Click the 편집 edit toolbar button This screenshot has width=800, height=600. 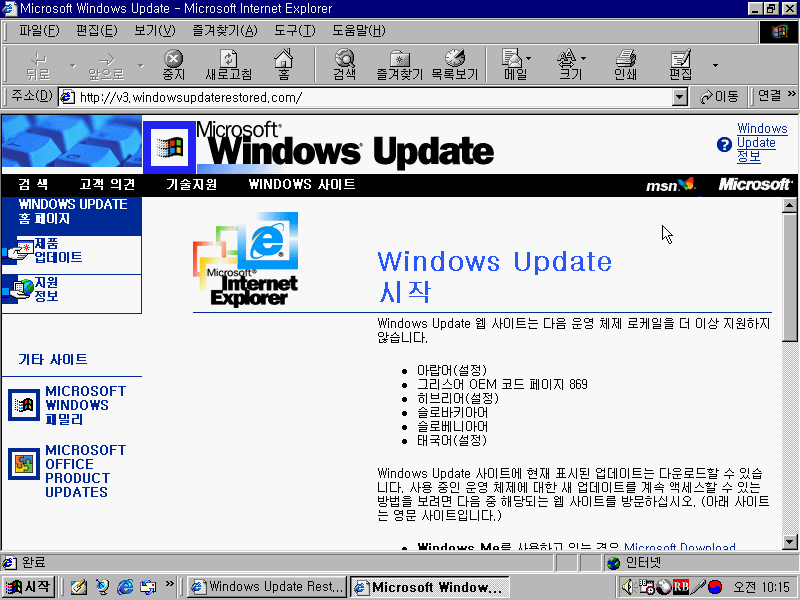click(x=681, y=65)
